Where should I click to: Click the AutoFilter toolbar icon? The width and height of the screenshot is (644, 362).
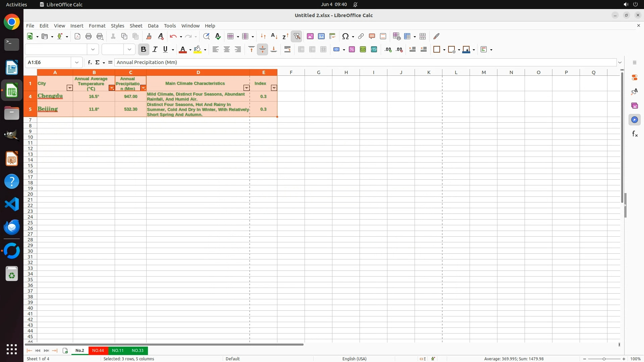pyautogui.click(x=297, y=36)
